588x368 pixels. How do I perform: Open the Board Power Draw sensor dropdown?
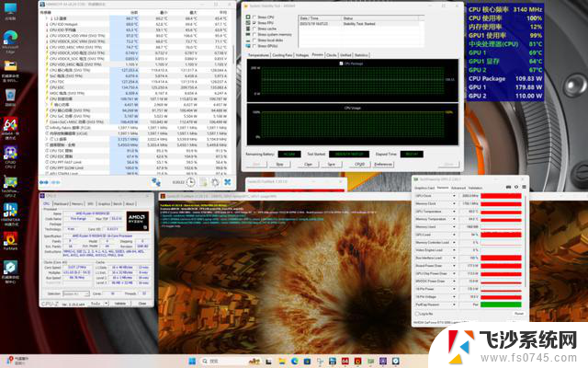[x=454, y=266]
